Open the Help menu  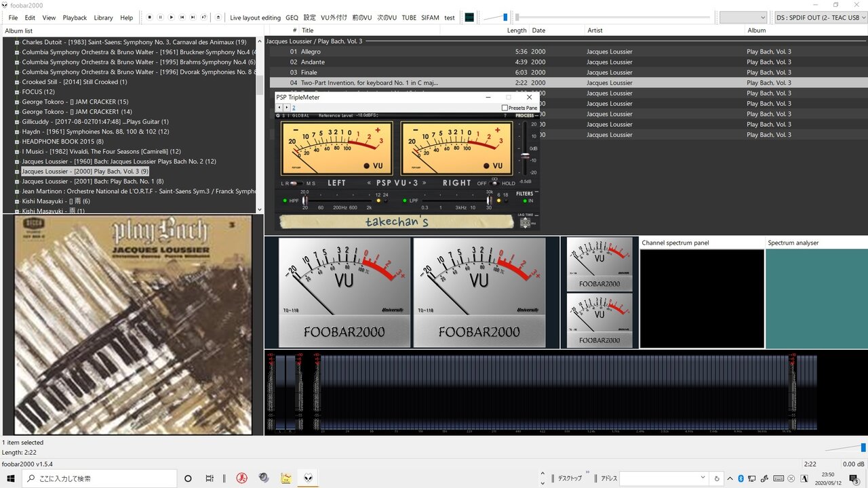click(127, 18)
